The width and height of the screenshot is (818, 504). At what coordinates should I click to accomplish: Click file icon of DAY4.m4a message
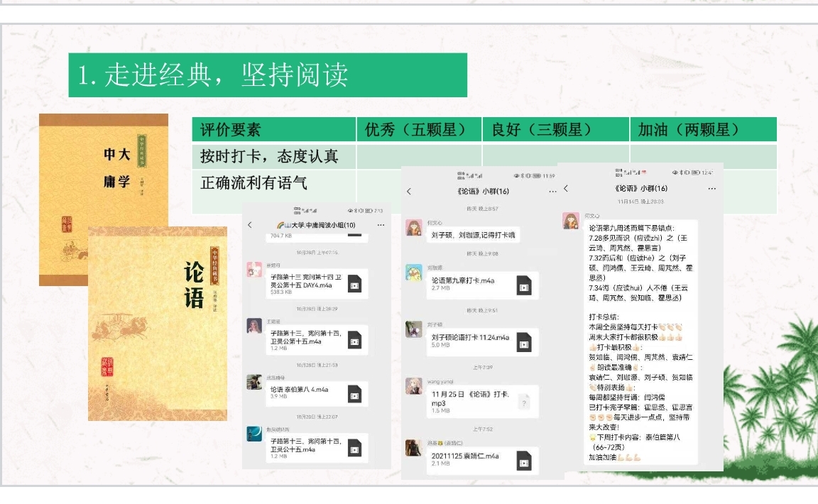pyautogui.click(x=355, y=284)
